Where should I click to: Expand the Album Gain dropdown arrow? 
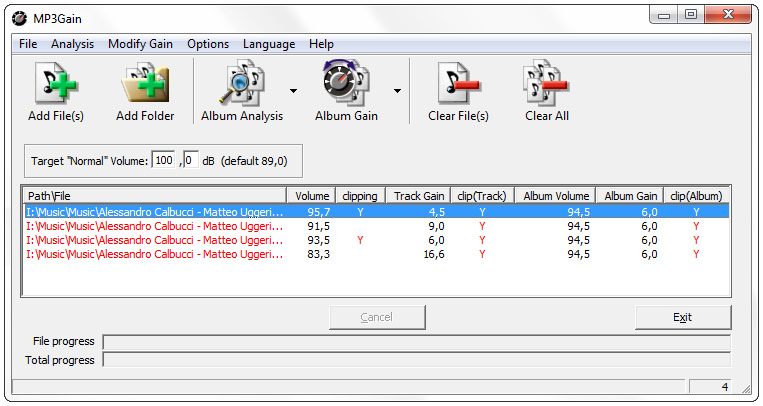[x=398, y=91]
